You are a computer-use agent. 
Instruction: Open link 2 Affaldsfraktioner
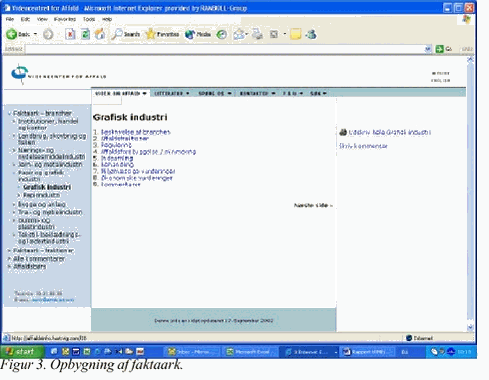click(125, 138)
